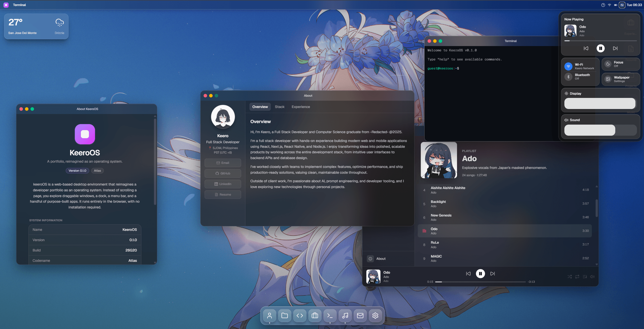The width and height of the screenshot is (644, 329).
Task: Click the Version 0.1.0 badge in About KeeroOS
Action: point(77,171)
